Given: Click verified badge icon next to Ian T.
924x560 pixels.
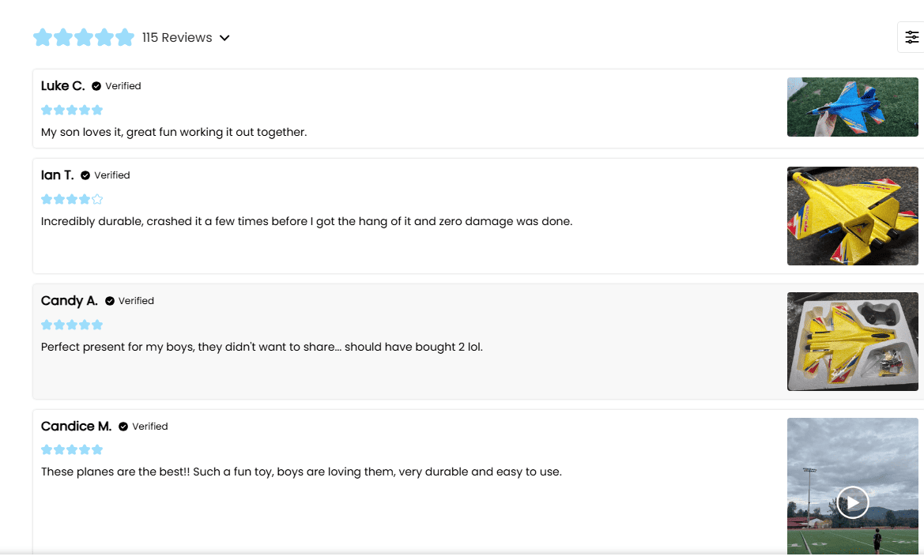Looking at the screenshot, I should [85, 175].
